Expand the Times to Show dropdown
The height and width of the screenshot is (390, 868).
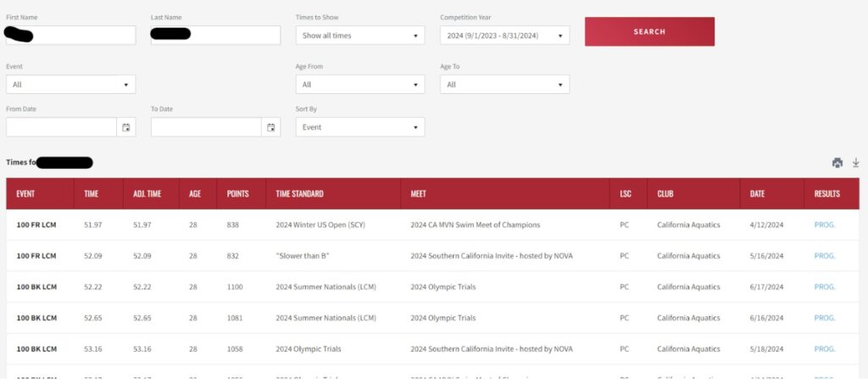tap(360, 36)
